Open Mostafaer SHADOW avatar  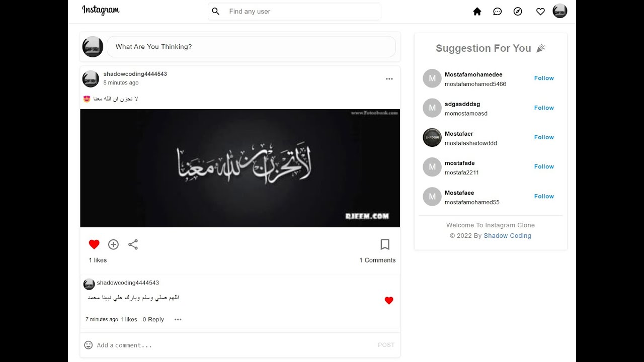click(x=432, y=137)
